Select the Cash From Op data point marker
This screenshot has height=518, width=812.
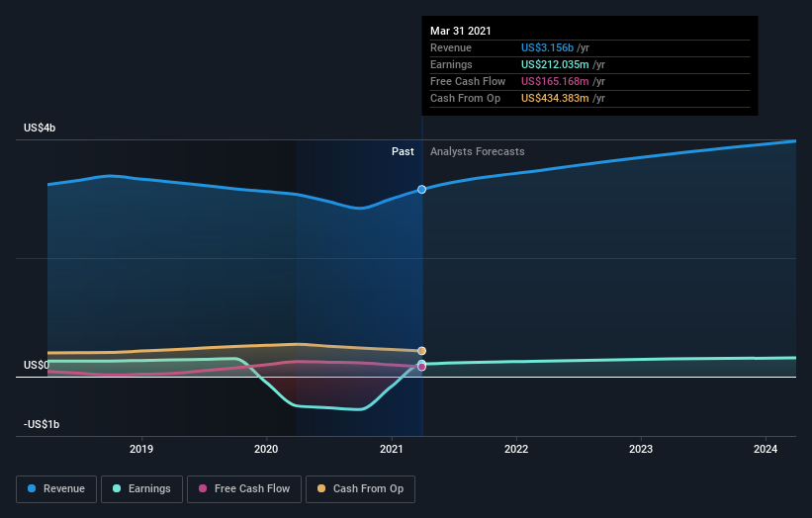tap(422, 351)
